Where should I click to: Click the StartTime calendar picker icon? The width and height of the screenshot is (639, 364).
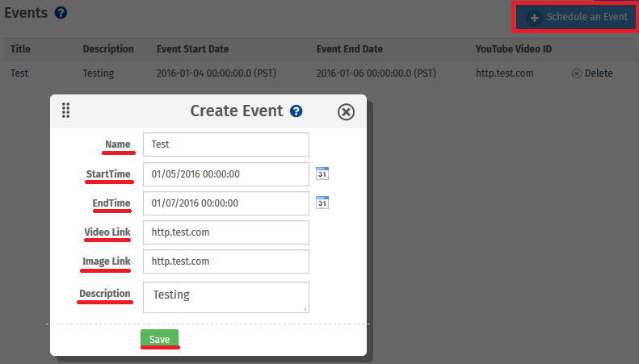(x=322, y=173)
